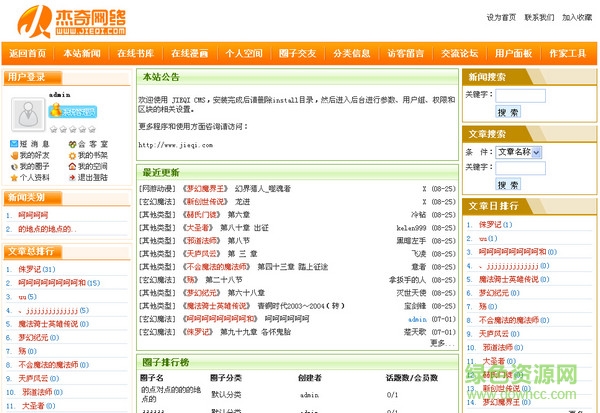This screenshot has height=413, width=600.
Task: Open the 加入收藏 link in header
Action: click(577, 17)
